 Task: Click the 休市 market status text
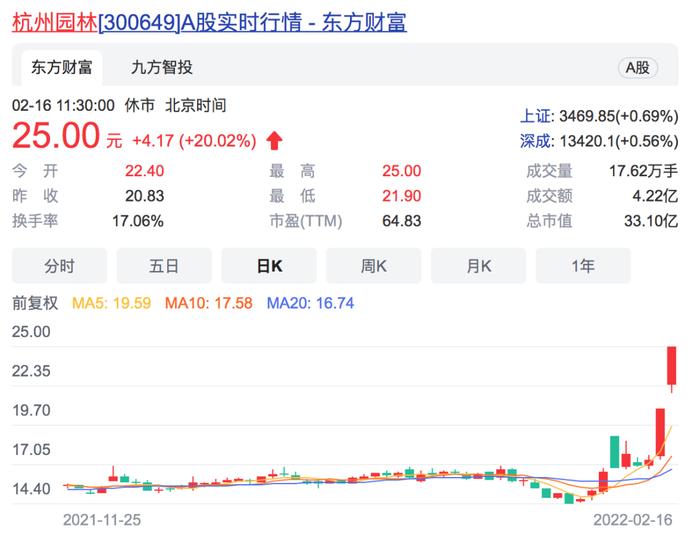tap(140, 106)
